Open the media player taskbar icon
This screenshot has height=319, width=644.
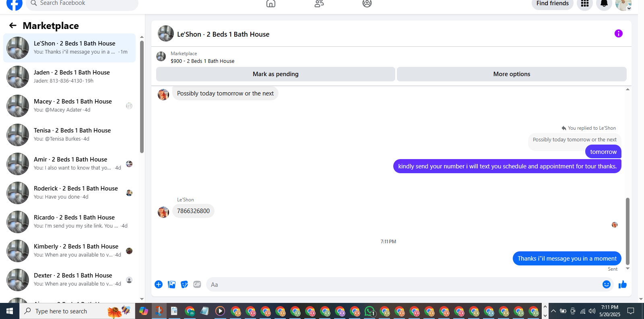(x=220, y=311)
